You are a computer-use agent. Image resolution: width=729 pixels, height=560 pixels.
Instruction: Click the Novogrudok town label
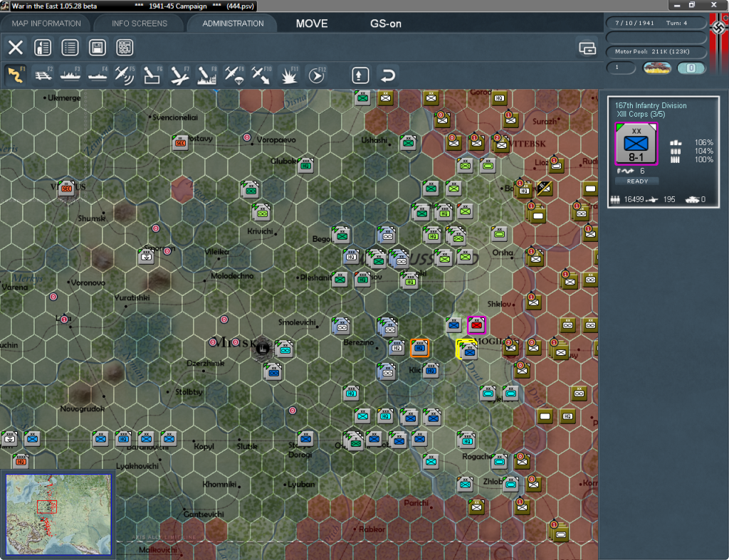(82, 408)
